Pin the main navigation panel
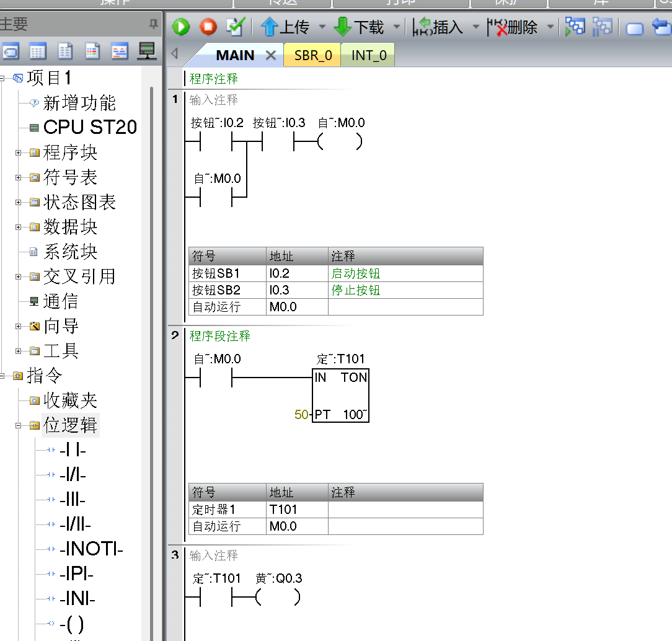This screenshot has height=641, width=672. coord(153,24)
